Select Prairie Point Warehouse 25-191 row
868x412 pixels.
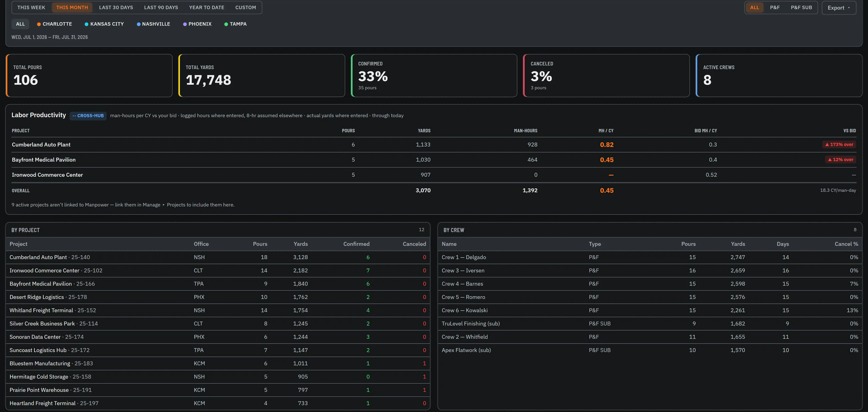(x=218, y=390)
